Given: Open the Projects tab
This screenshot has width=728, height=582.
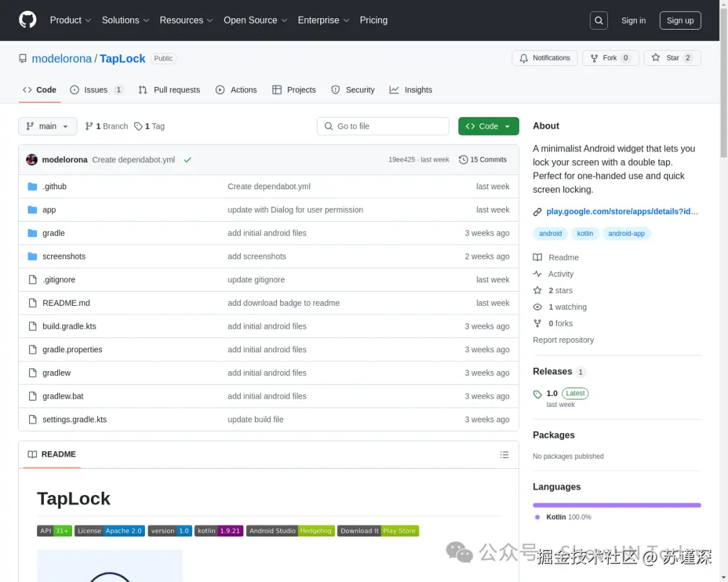Looking at the screenshot, I should tap(294, 90).
